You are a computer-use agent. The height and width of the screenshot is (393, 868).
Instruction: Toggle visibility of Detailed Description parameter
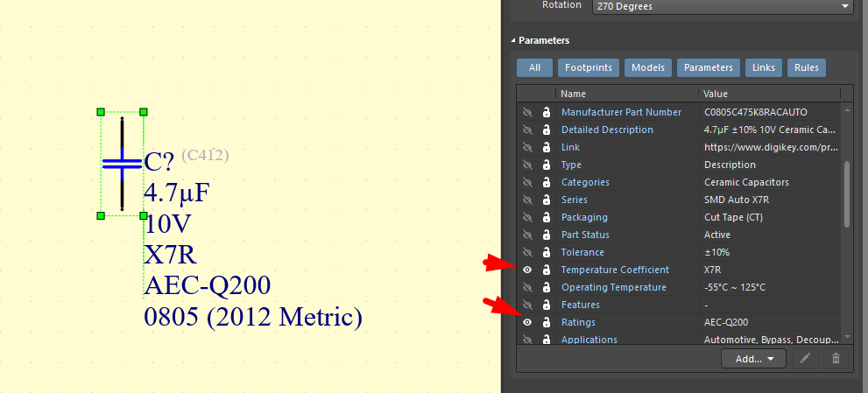click(527, 130)
